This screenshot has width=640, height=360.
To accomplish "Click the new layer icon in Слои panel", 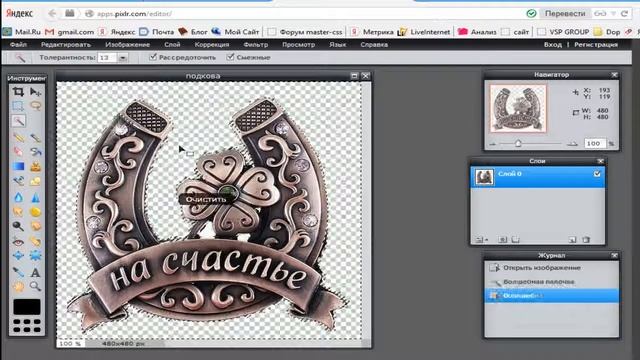I will click(572, 240).
